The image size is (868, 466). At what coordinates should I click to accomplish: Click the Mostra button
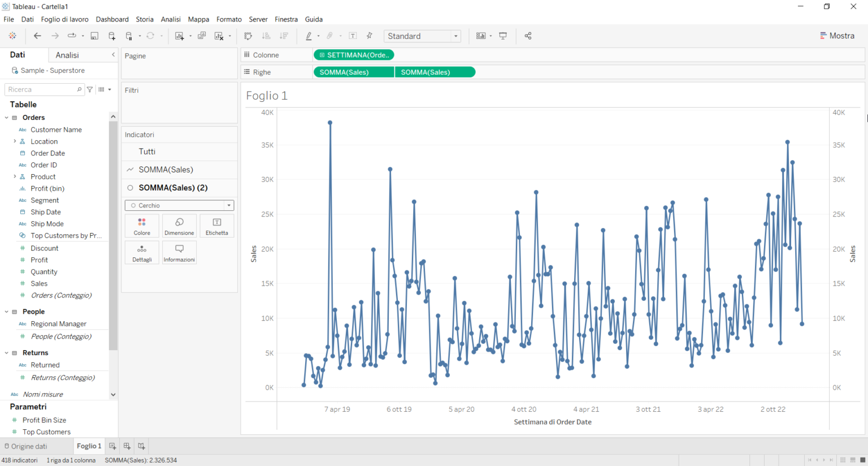tap(837, 35)
